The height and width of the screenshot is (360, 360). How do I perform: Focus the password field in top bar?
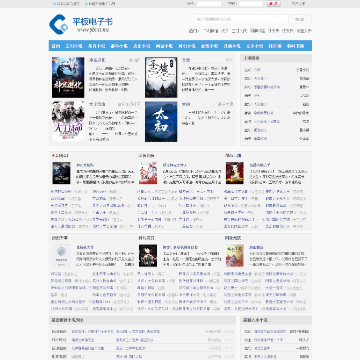(x=250, y=4)
